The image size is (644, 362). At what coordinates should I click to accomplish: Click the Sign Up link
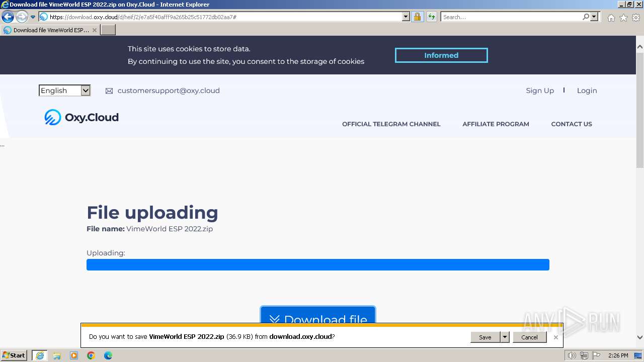click(540, 90)
